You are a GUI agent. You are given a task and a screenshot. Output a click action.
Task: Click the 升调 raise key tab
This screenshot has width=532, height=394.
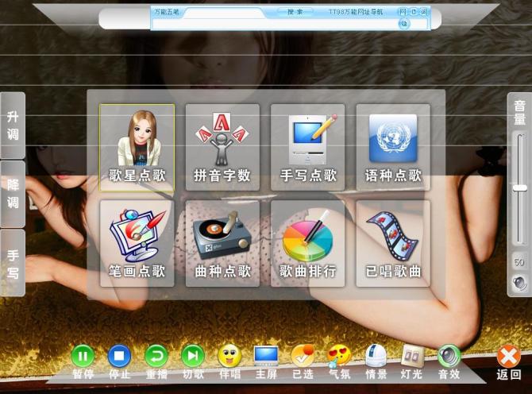pyautogui.click(x=13, y=125)
